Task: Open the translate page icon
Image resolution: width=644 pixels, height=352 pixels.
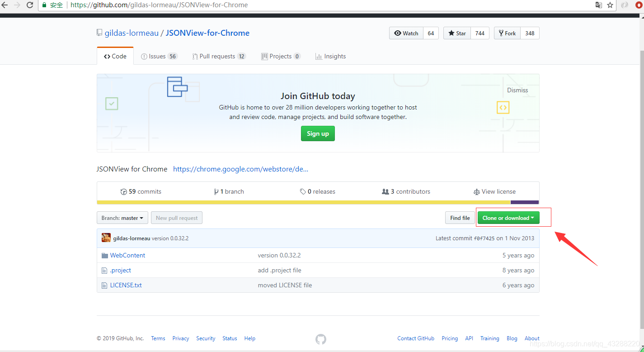Action: (x=599, y=5)
